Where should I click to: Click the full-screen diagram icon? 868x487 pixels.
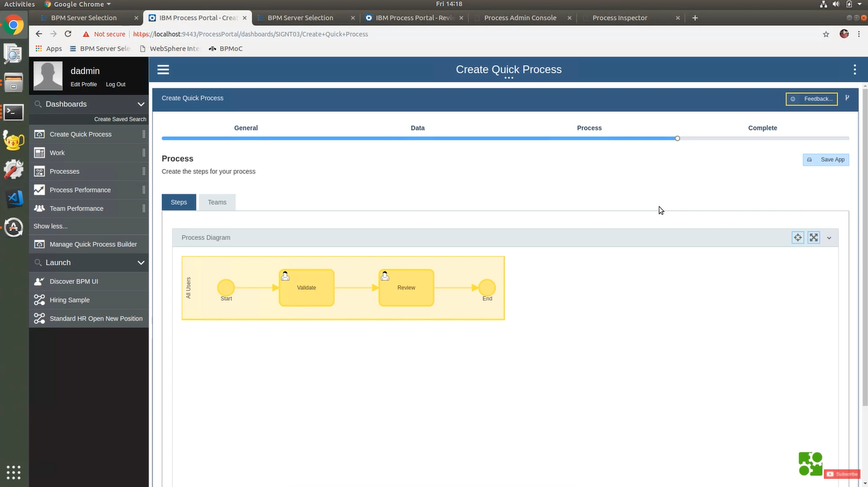[814, 238]
